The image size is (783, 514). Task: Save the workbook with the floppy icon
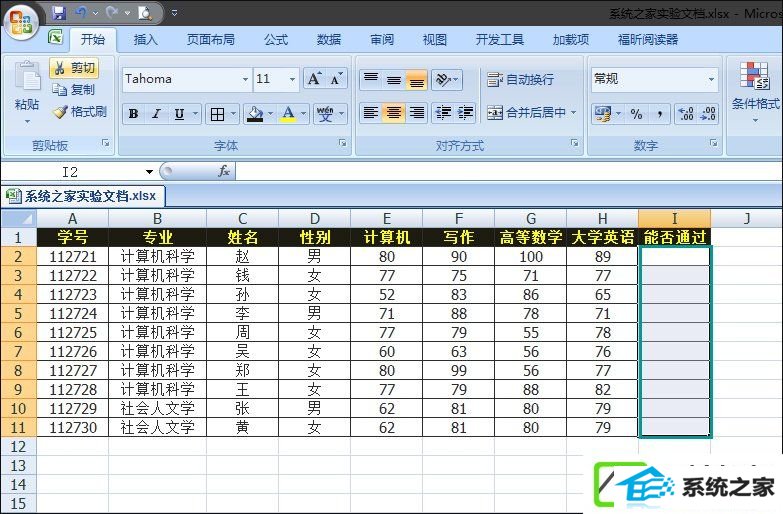pos(60,12)
